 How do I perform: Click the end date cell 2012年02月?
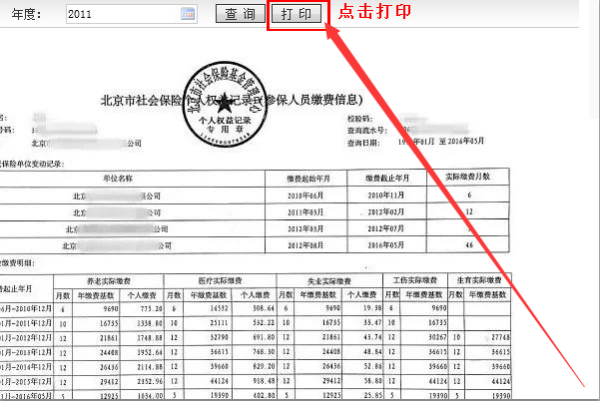click(386, 212)
